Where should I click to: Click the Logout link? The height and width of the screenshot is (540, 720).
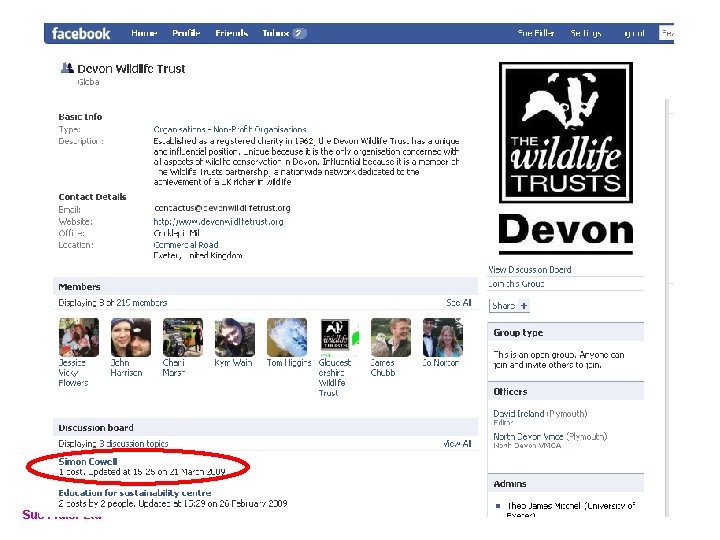coord(634,33)
